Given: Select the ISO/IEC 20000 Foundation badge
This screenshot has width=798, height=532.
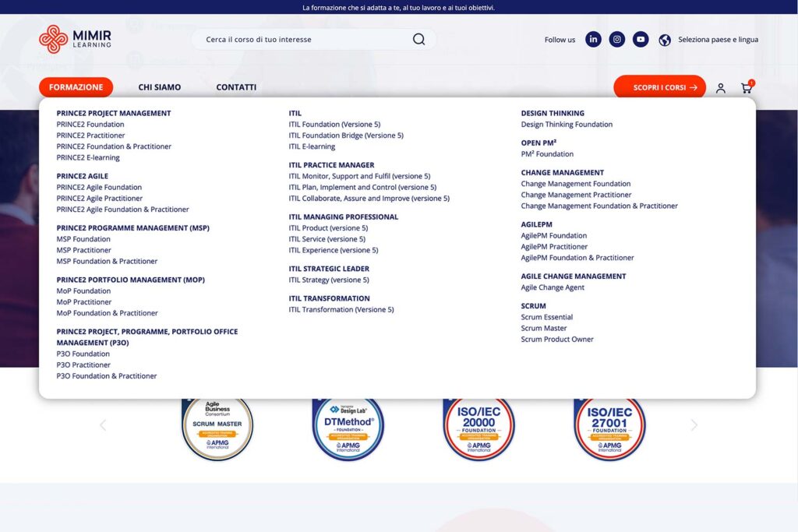Looking at the screenshot, I should click(x=479, y=428).
